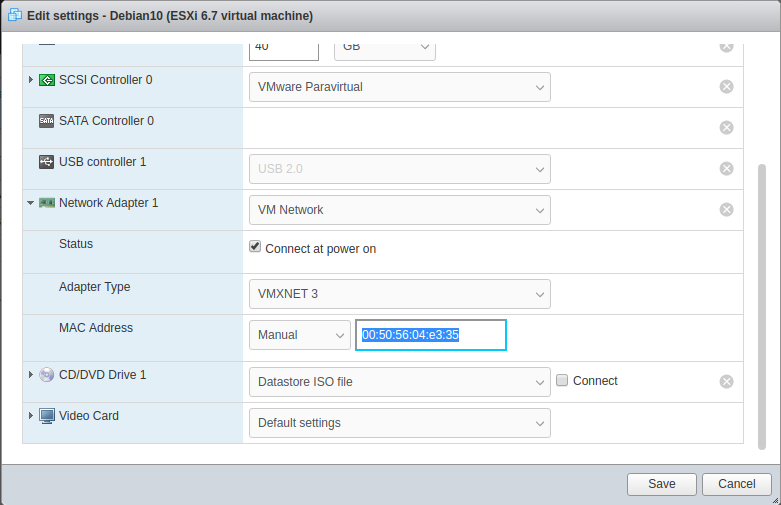The width and height of the screenshot is (781, 505).
Task: Open the VM Network dropdown
Action: pyautogui.click(x=399, y=210)
